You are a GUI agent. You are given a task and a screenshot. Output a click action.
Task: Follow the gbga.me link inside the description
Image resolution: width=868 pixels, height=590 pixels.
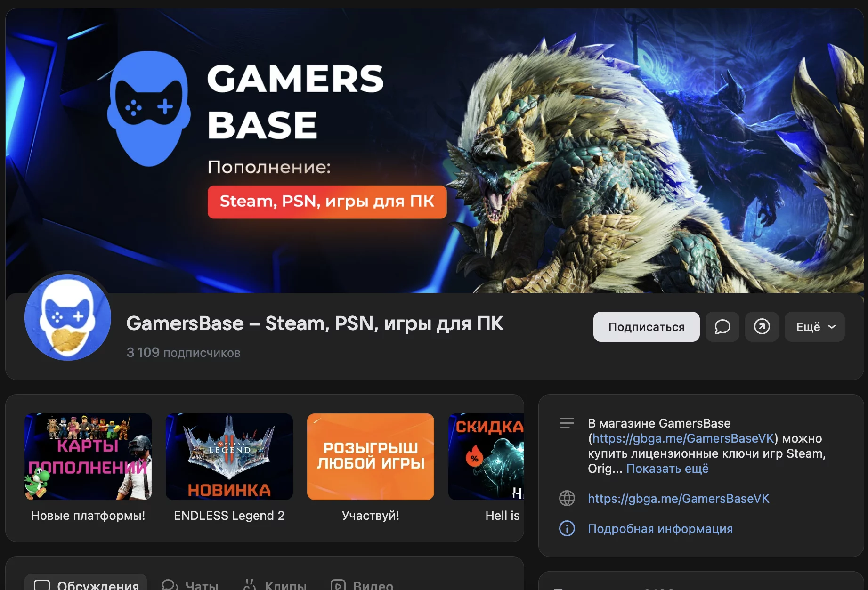click(x=683, y=438)
